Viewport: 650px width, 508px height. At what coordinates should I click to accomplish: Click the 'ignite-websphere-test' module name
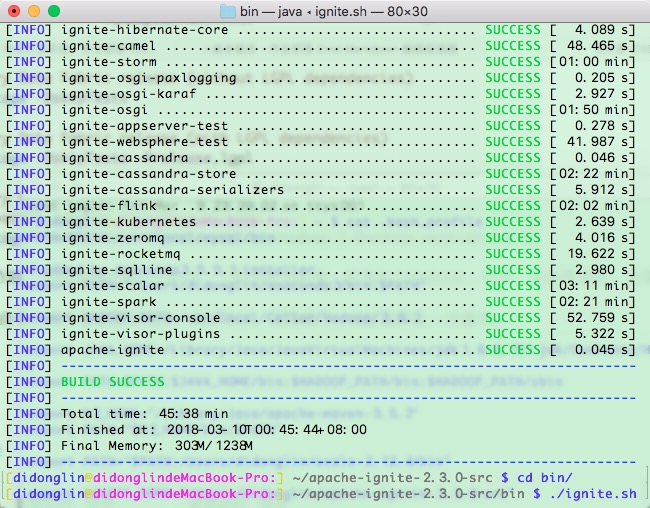145,142
